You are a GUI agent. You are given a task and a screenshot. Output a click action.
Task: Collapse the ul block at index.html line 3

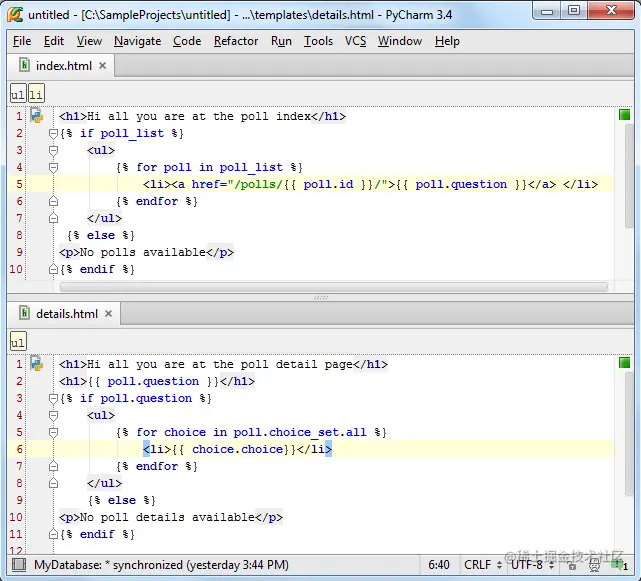(x=53, y=150)
